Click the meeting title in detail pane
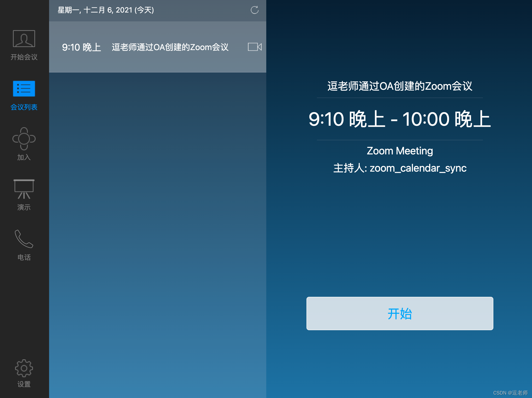The height and width of the screenshot is (398, 532). (400, 86)
